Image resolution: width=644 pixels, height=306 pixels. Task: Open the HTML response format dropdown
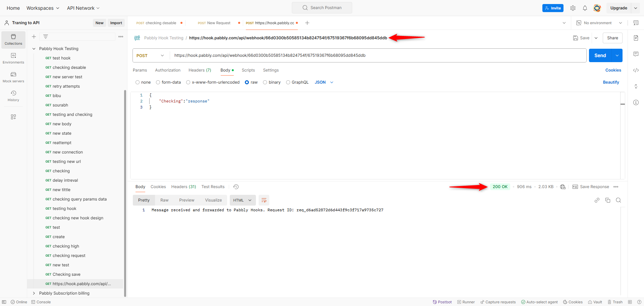243,200
